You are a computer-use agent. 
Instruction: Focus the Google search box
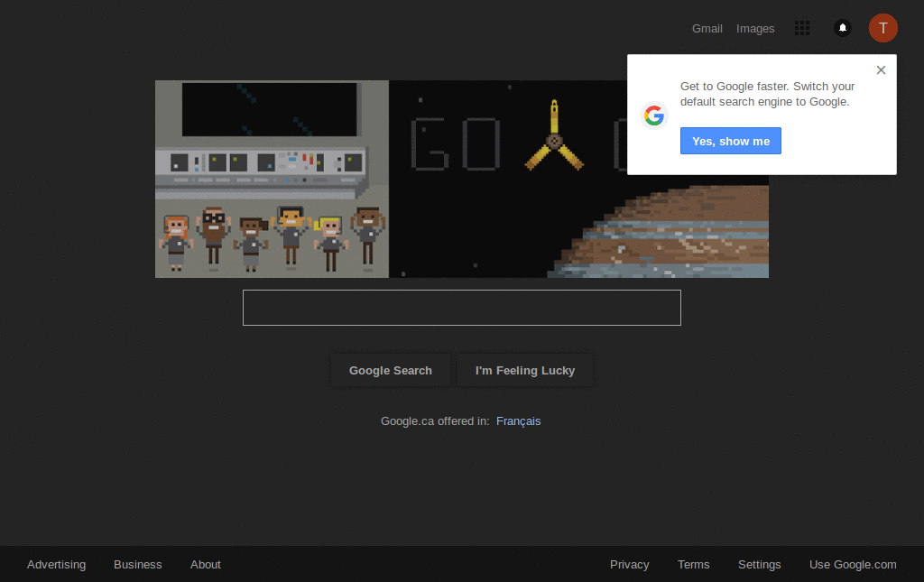(462, 308)
